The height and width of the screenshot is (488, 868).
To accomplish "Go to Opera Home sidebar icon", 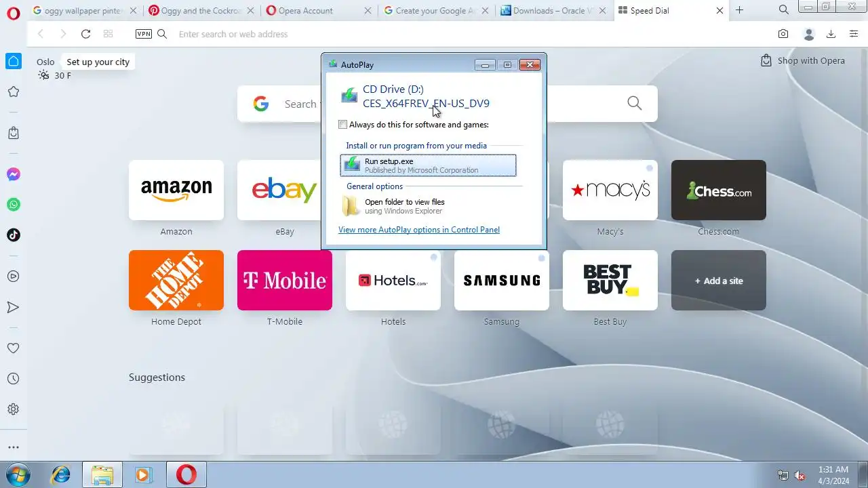I will coord(14,61).
